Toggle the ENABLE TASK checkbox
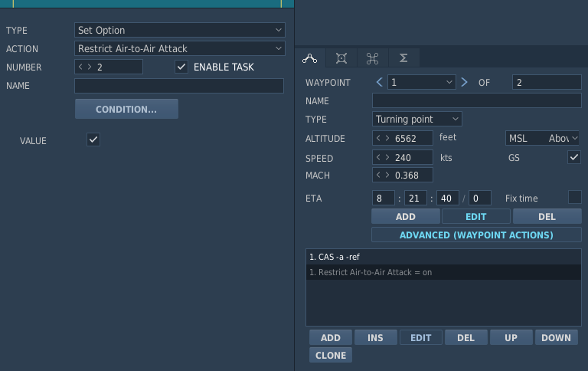The height and width of the screenshot is (371, 588). coord(181,67)
